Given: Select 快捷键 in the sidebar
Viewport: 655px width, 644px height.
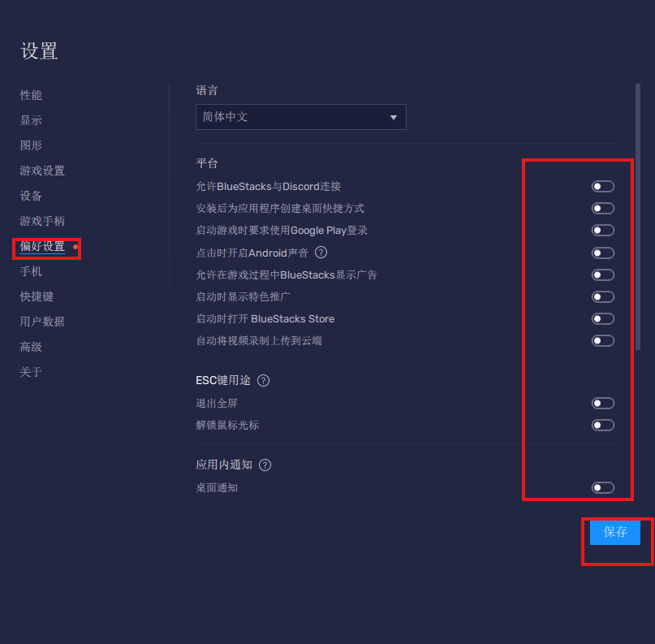Looking at the screenshot, I should pyautogui.click(x=37, y=296).
